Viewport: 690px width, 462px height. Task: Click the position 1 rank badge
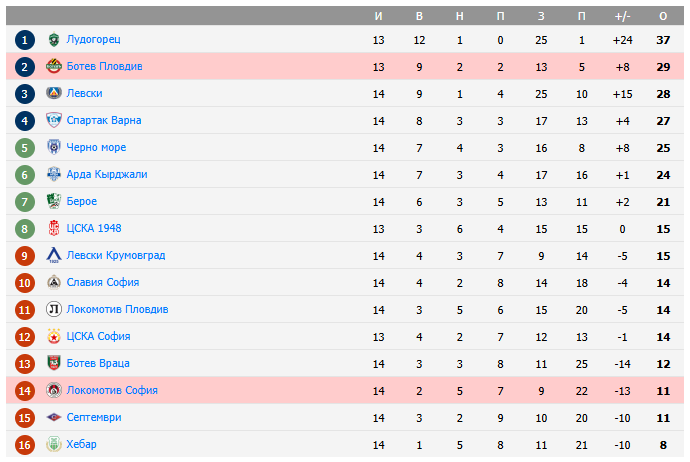(x=25, y=40)
